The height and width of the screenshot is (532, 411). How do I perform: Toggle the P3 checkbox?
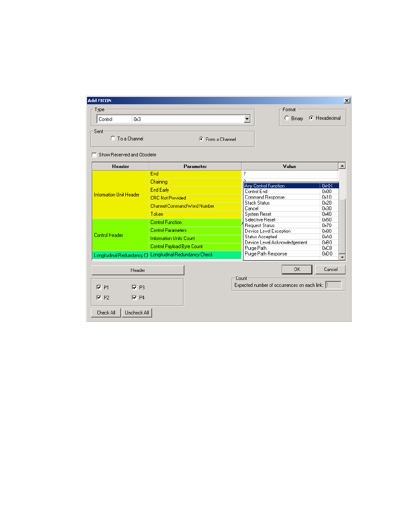pyautogui.click(x=134, y=287)
